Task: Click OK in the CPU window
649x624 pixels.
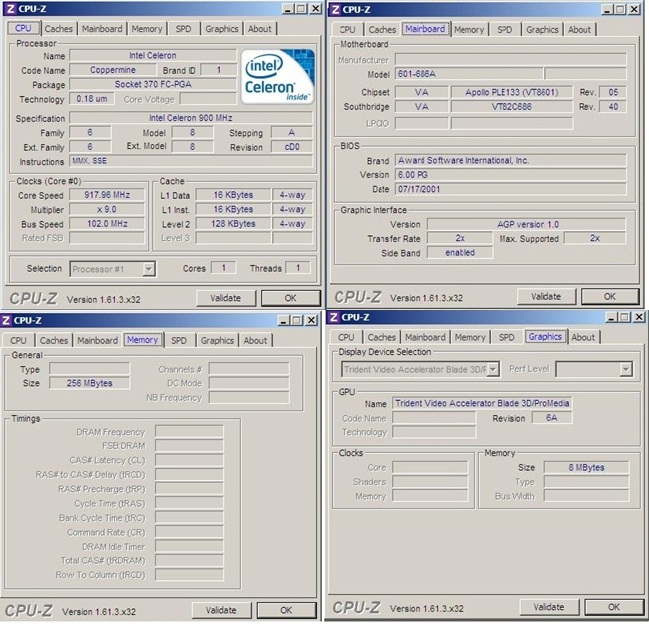Action: click(291, 298)
